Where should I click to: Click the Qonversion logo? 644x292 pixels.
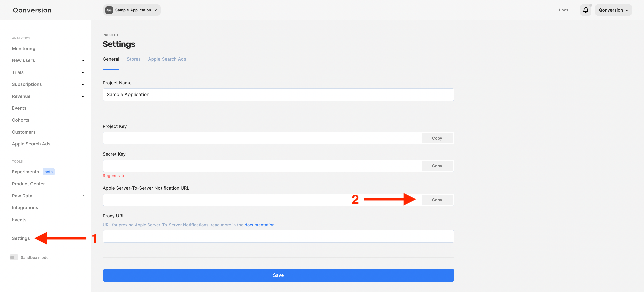click(x=32, y=10)
